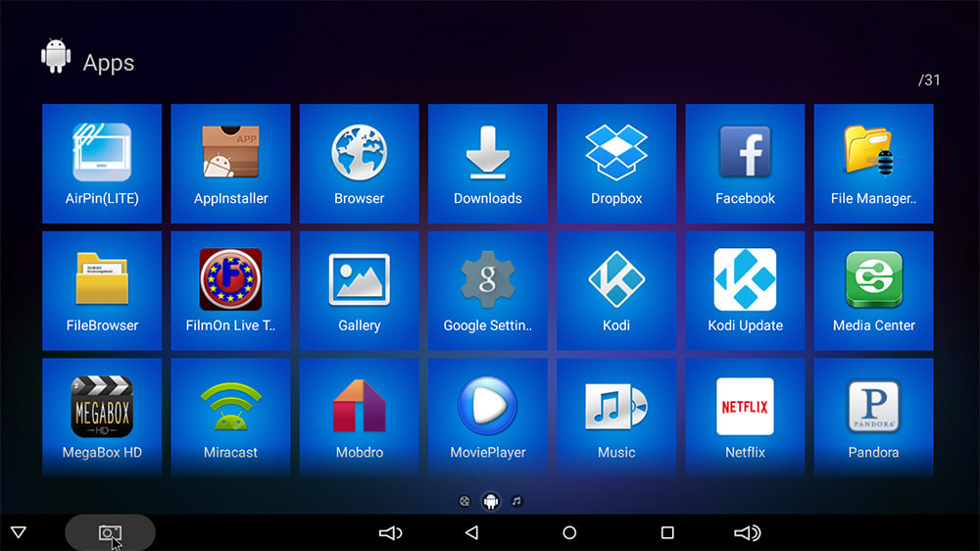Image resolution: width=980 pixels, height=551 pixels.
Task: Switch to the music category page indicator
Action: [x=516, y=501]
